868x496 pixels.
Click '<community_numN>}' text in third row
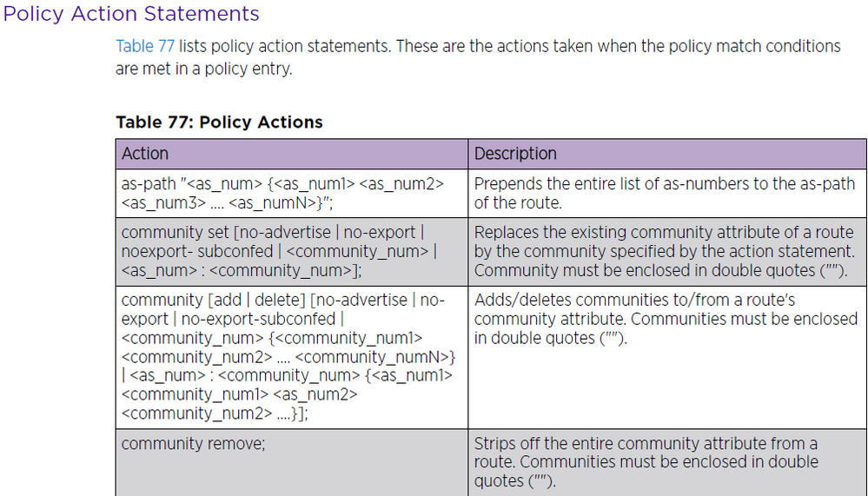[x=375, y=357]
